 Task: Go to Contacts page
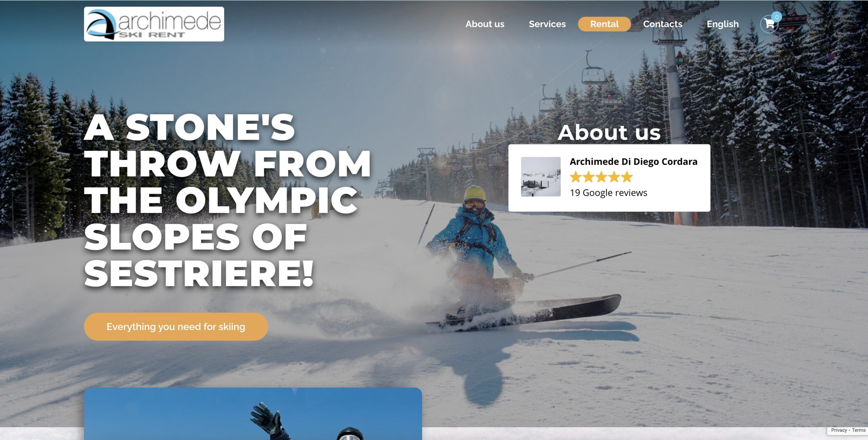coord(663,24)
